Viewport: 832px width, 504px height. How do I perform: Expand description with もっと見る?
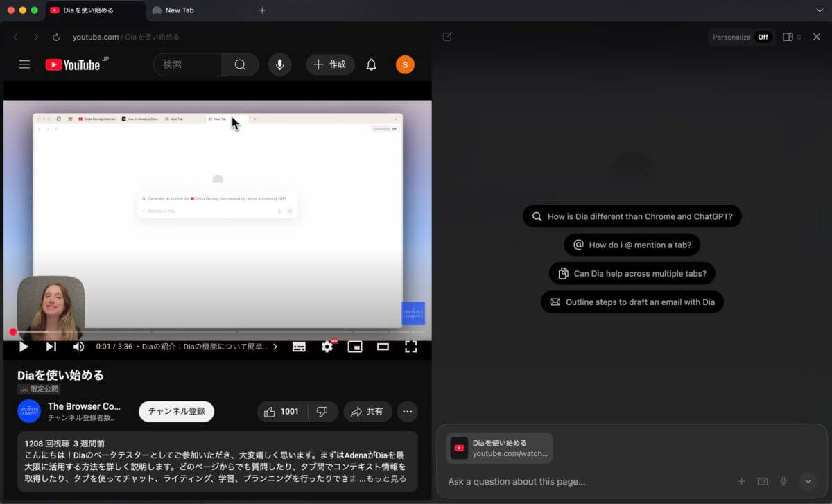point(386,478)
